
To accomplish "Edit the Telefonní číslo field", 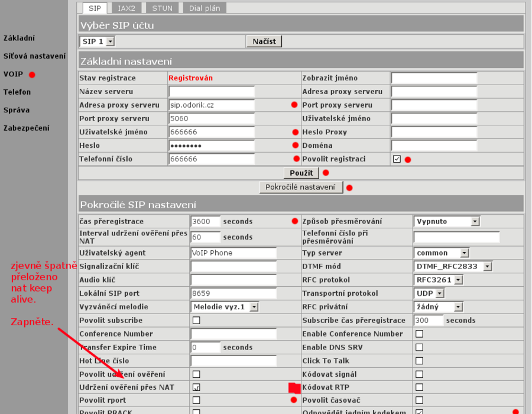I will (x=212, y=159).
